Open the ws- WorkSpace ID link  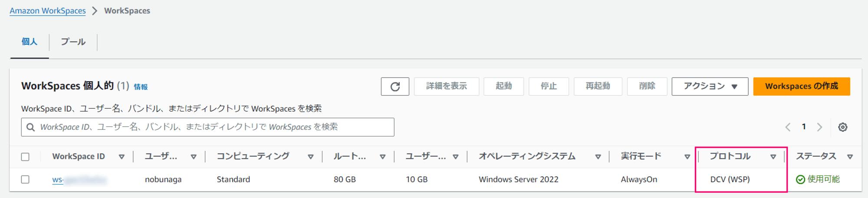coord(79,180)
